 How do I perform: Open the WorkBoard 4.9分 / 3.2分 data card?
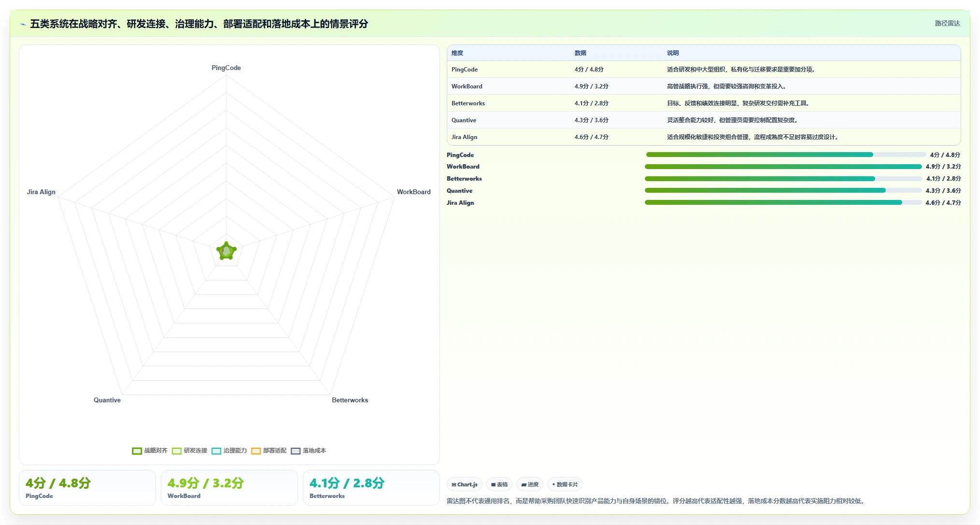(x=229, y=488)
